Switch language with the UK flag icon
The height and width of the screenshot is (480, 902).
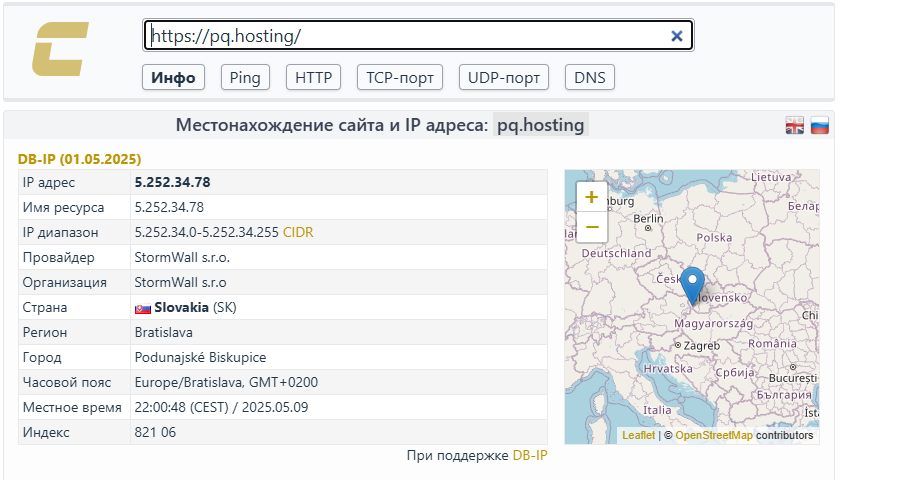coord(794,125)
